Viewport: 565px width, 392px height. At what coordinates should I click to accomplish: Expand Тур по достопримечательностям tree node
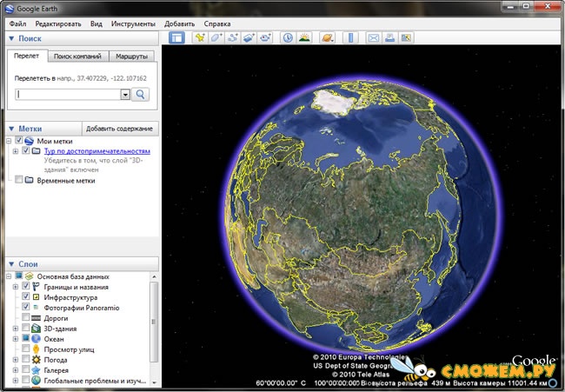tap(16, 151)
